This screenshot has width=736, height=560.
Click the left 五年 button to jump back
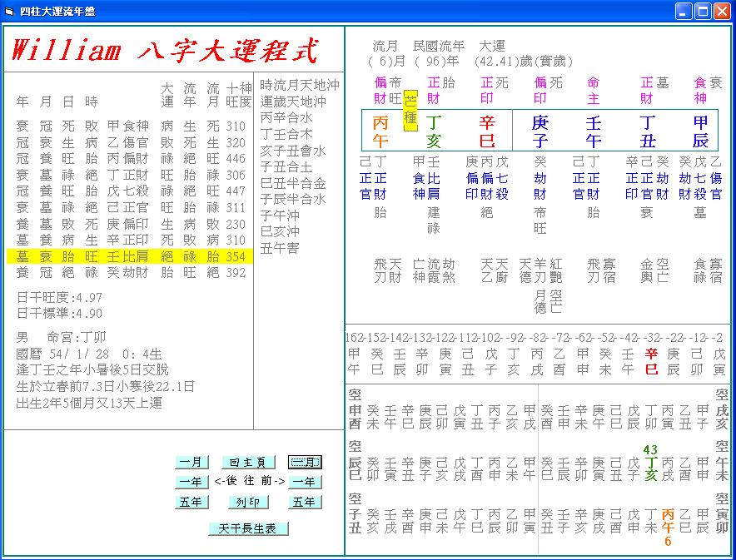pyautogui.click(x=191, y=502)
